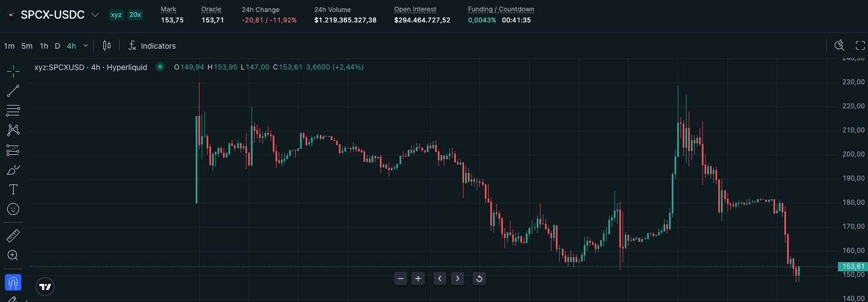Toggle the magnet snap mode

(x=13, y=282)
